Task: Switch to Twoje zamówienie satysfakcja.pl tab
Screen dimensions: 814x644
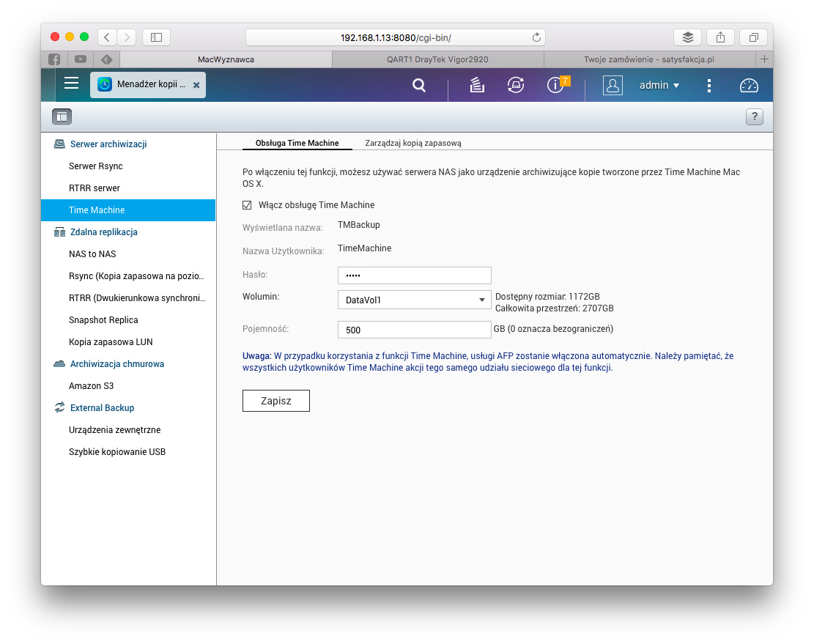Action: [x=649, y=59]
